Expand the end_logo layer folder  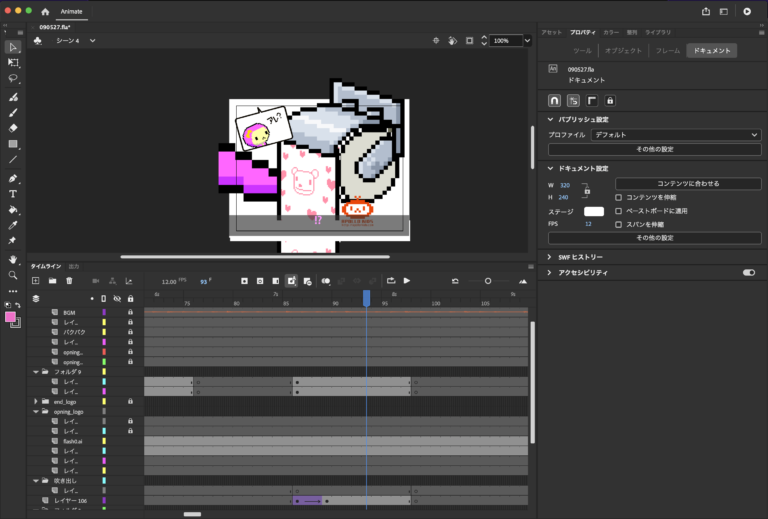pyautogui.click(x=36, y=401)
